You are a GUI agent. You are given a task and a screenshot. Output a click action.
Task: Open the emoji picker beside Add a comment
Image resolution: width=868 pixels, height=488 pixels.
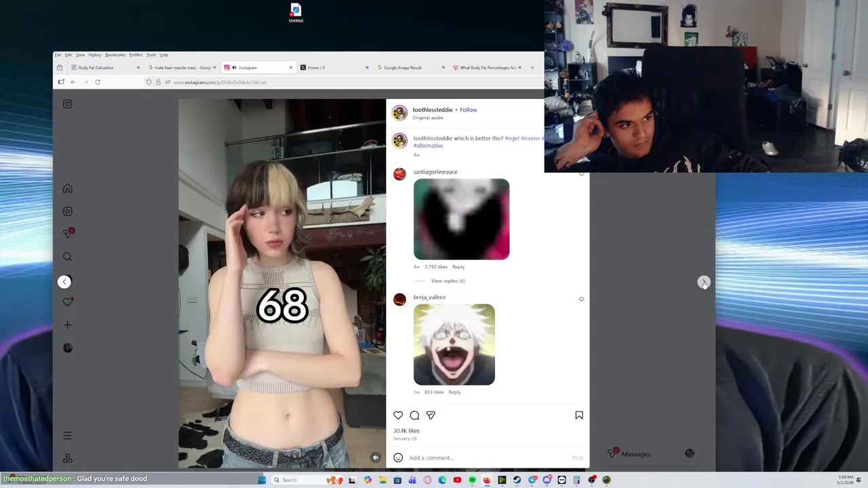(398, 457)
